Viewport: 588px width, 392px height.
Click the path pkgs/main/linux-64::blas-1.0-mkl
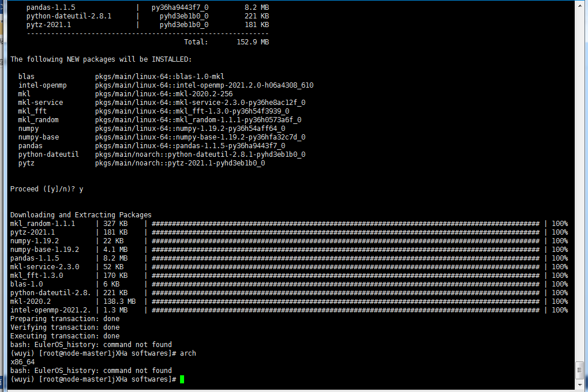(160, 77)
